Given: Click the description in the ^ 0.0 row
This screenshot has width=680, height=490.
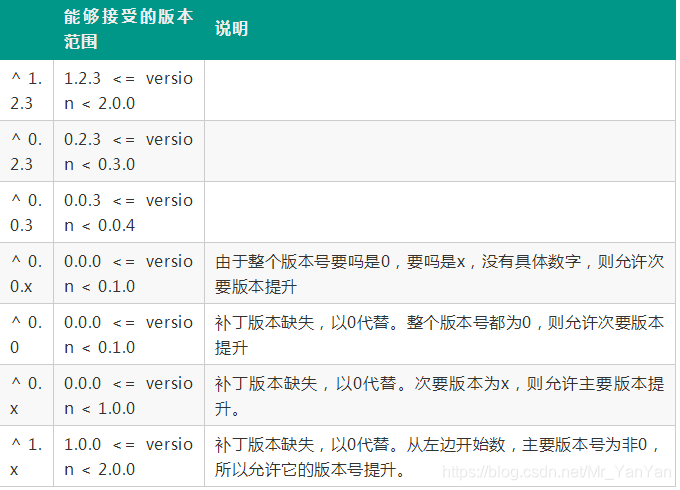Looking at the screenshot, I should [439, 334].
